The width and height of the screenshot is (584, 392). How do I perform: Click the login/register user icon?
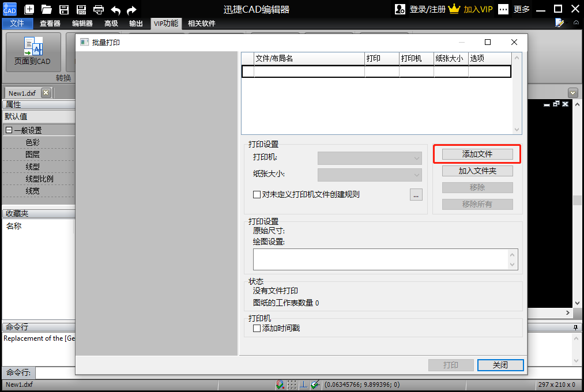click(x=400, y=9)
